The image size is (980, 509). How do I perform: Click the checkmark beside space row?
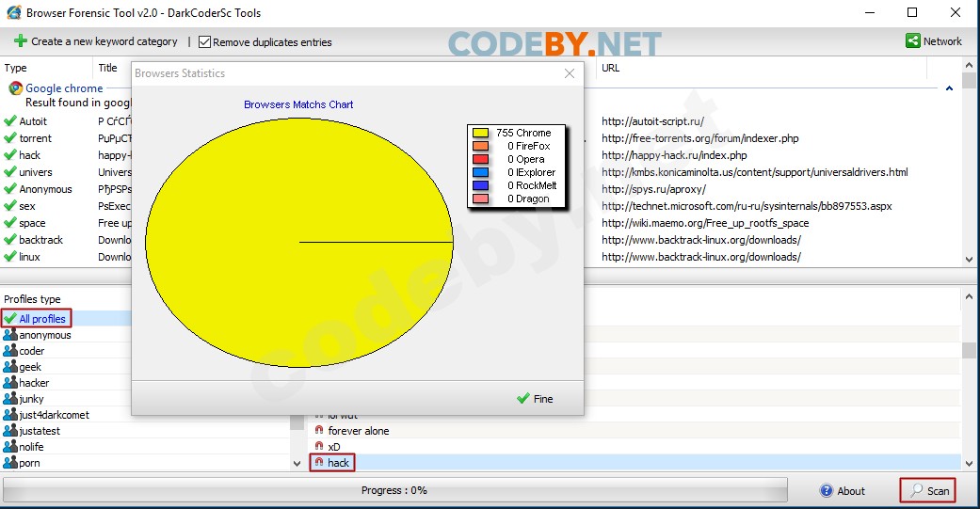[x=10, y=222]
